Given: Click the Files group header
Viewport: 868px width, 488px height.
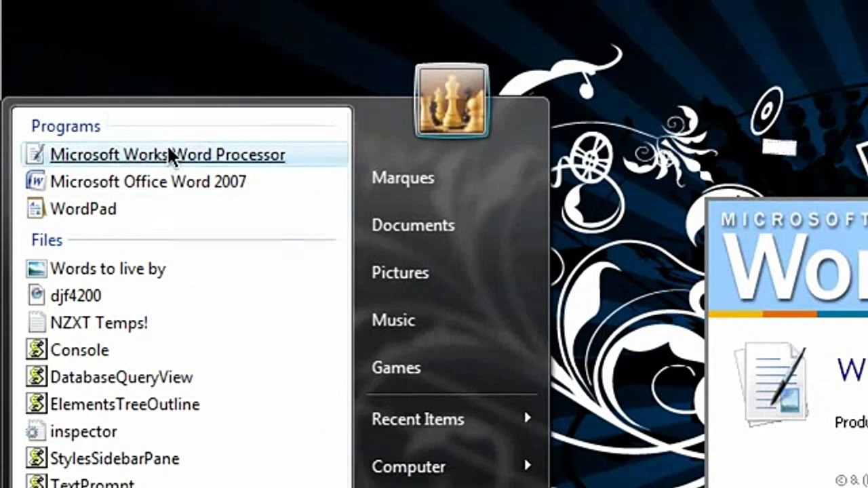Looking at the screenshot, I should (x=47, y=240).
